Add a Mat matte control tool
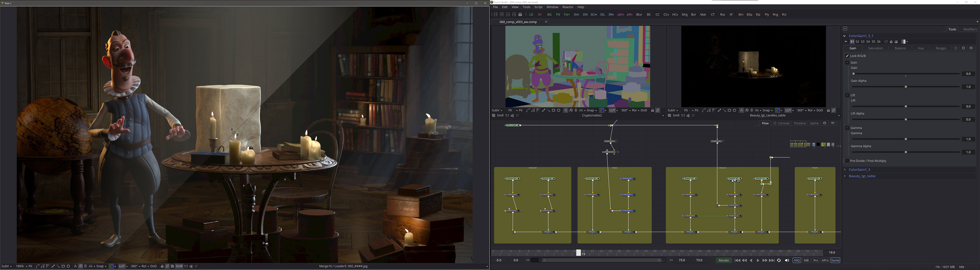The width and height of the screenshot is (980, 270). coord(703,15)
